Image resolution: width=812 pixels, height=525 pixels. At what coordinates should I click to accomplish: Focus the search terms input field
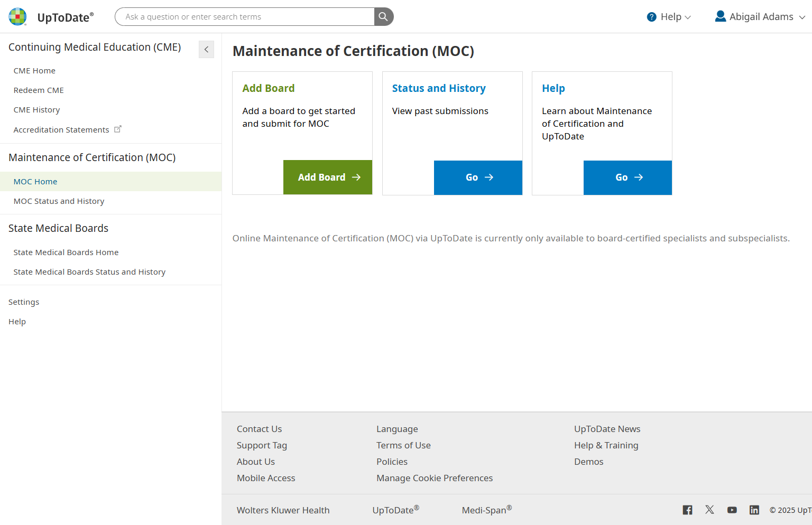(x=245, y=17)
